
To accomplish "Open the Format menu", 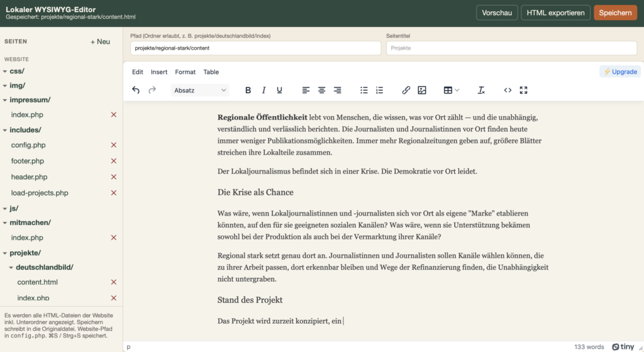I will [186, 72].
